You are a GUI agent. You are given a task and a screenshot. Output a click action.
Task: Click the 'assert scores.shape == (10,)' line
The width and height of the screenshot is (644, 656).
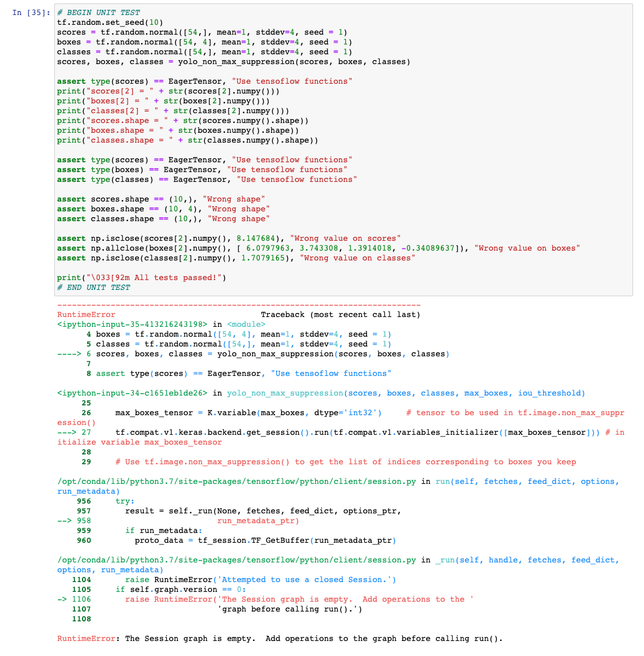coord(161,199)
